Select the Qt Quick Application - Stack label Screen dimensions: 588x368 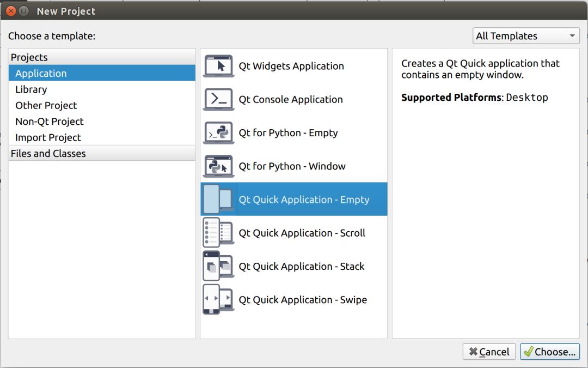point(302,267)
